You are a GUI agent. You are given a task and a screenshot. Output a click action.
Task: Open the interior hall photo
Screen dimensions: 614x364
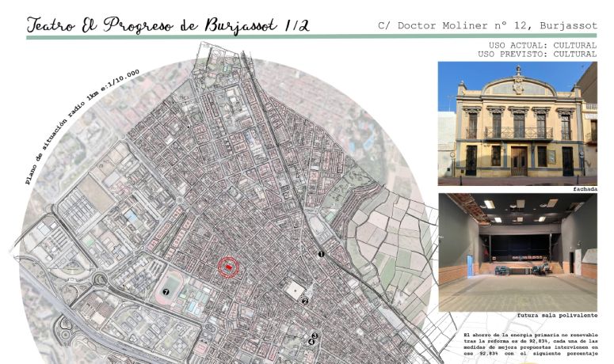coord(517,252)
